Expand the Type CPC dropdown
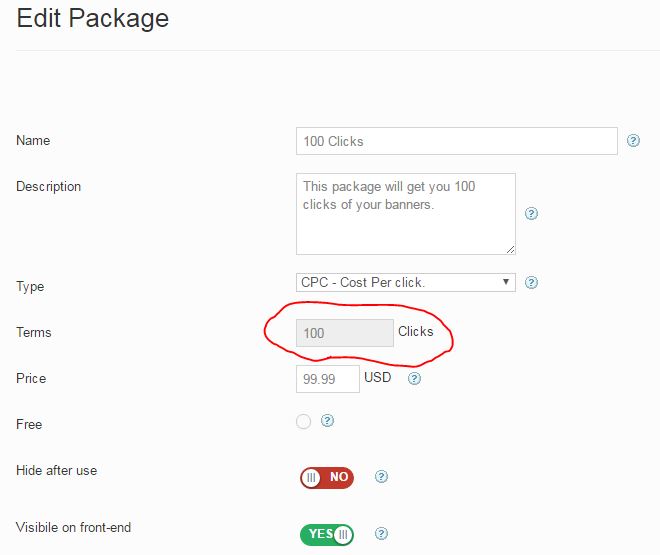Screen dimensions: 660x555 point(406,282)
